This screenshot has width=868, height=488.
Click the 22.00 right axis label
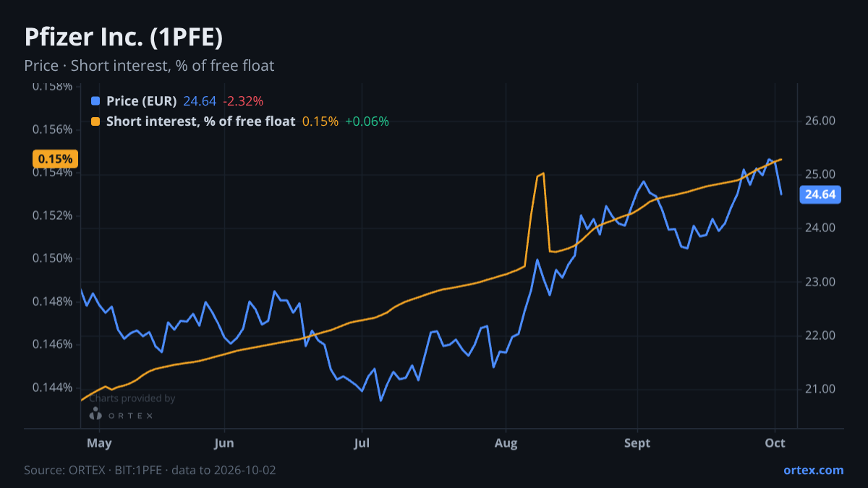click(x=820, y=335)
